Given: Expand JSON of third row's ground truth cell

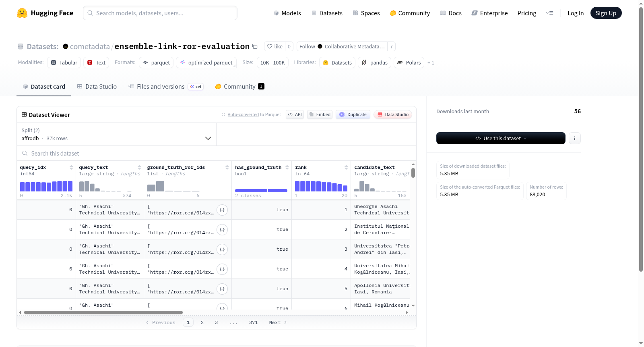Looking at the screenshot, I should pos(222,249).
